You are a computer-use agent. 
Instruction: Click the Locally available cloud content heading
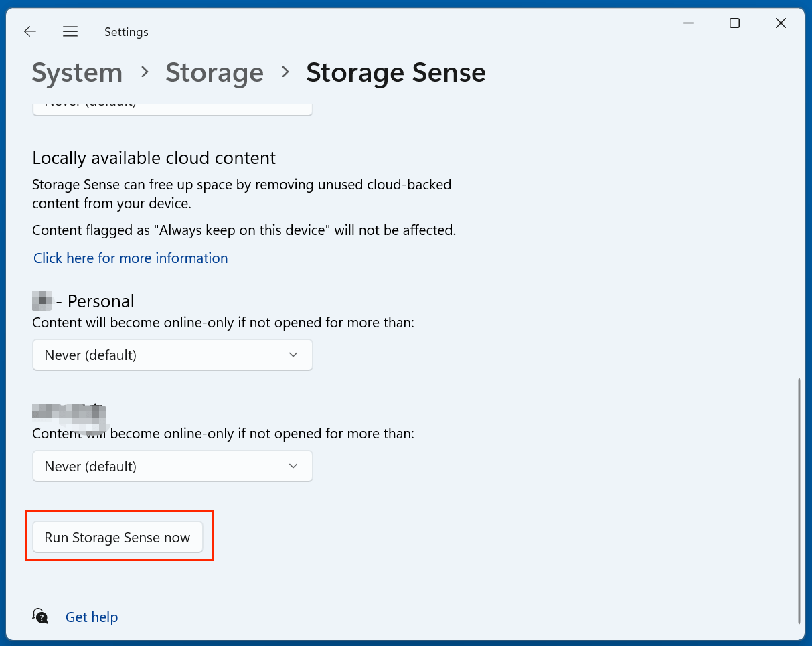pos(154,158)
